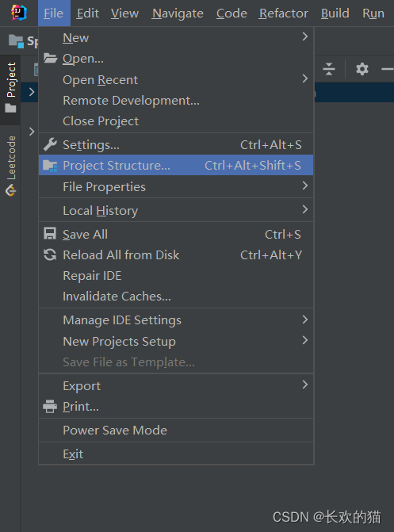Image resolution: width=394 pixels, height=532 pixels.
Task: Choose Remote Development... entry
Action: click(176, 100)
